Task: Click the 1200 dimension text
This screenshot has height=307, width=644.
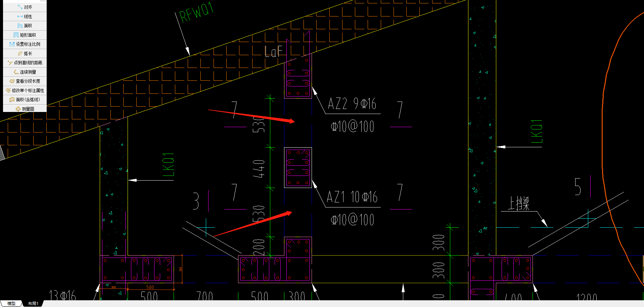Action: pos(587,297)
